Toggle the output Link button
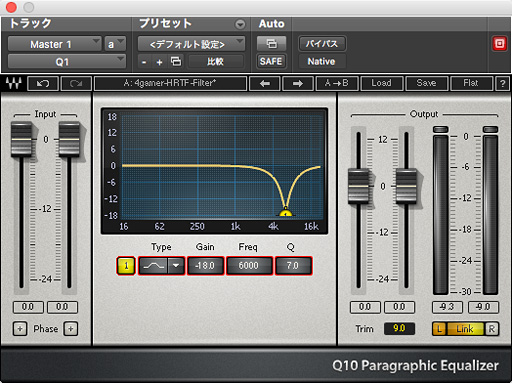This screenshot has height=383, width=512. click(x=465, y=329)
